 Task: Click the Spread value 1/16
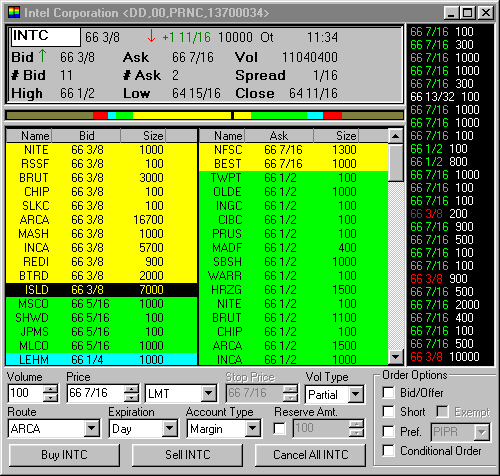(x=325, y=75)
